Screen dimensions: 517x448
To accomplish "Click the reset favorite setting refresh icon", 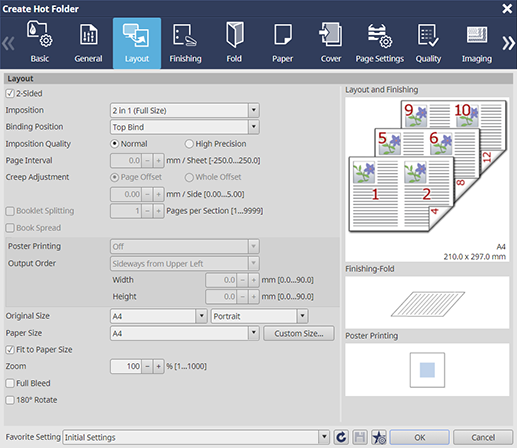I will tap(341, 437).
